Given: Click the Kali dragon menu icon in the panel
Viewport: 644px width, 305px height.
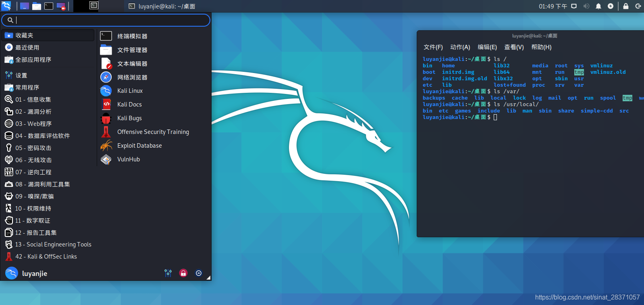Looking at the screenshot, I should 6,6.
